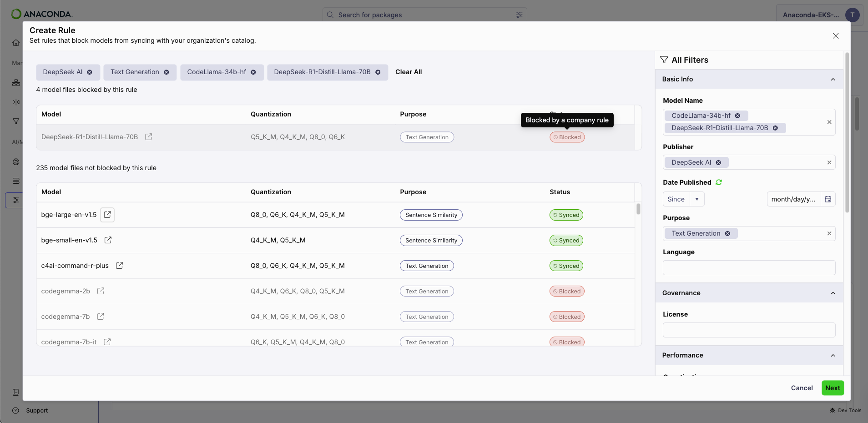This screenshot has width=868, height=423.
Task: Click the Synced status for bge-large-en-v1.5
Action: coord(566,215)
